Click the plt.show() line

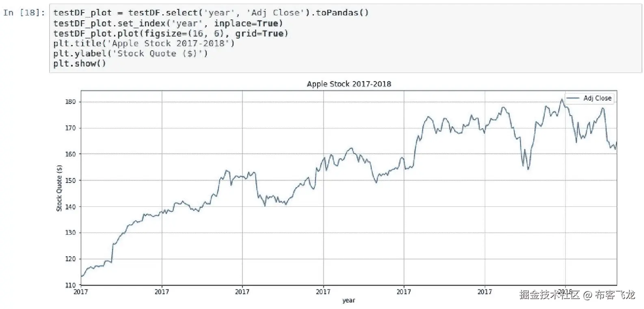click(80, 64)
